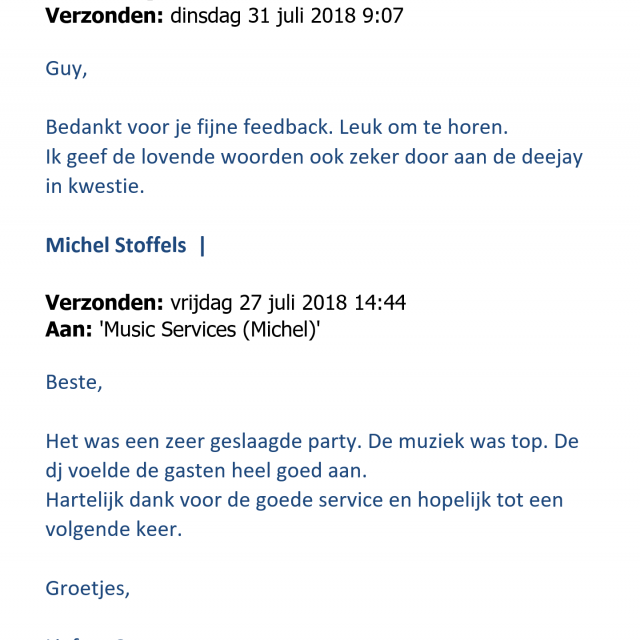
Task: Click the text 'volgende keer.'
Action: pyautogui.click(x=113, y=529)
